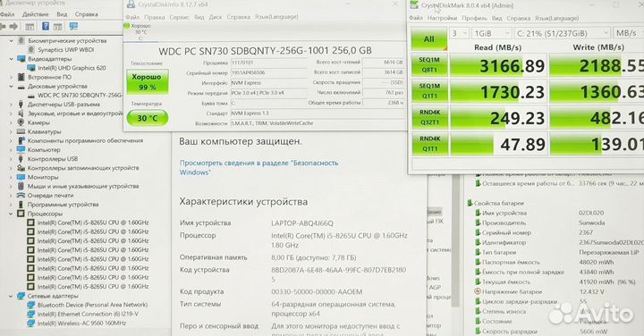The image size is (644, 336).
Task: Open the drive selector showing C: 21%
Action: tap(562, 33)
